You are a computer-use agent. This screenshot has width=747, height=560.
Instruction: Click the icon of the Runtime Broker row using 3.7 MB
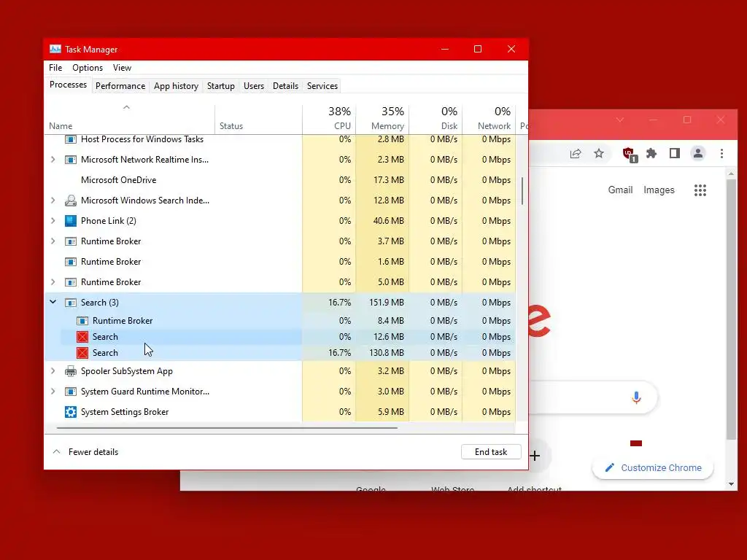click(71, 241)
